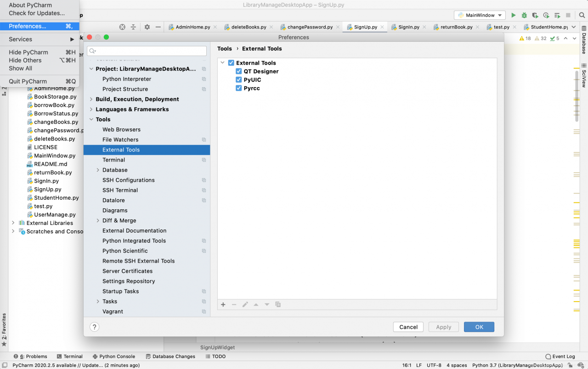The height and width of the screenshot is (369, 588).
Task: Open the 6: Problems tool window
Action: point(30,357)
